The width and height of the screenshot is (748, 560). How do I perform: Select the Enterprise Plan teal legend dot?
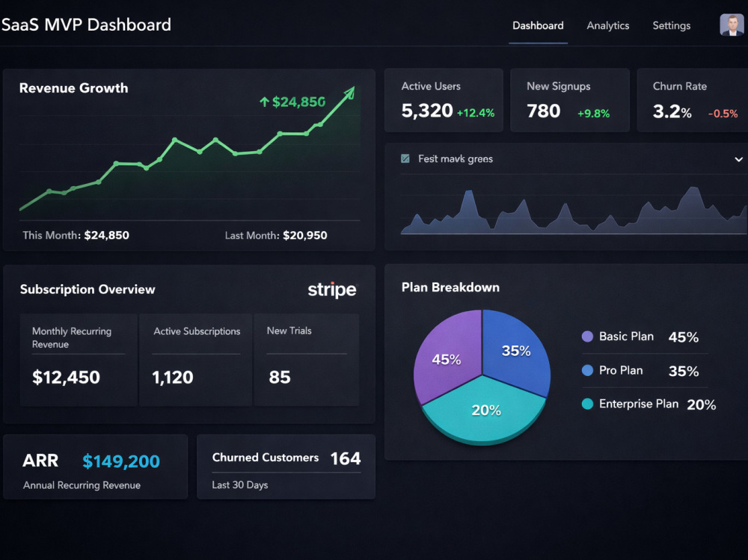(587, 404)
